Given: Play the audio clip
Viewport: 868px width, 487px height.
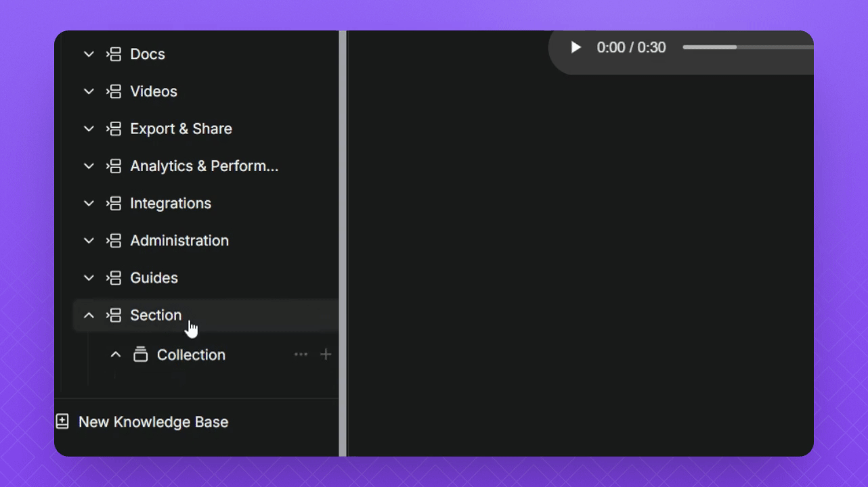Looking at the screenshot, I should click(576, 47).
